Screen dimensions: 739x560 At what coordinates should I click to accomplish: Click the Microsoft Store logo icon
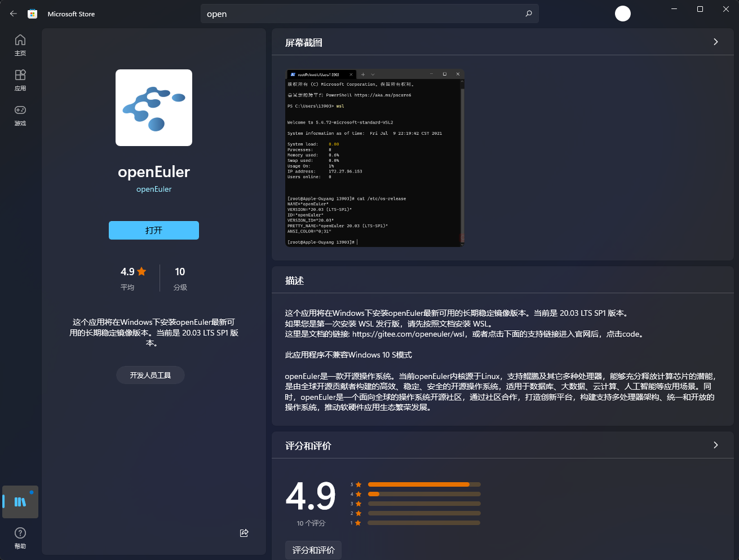(33, 14)
